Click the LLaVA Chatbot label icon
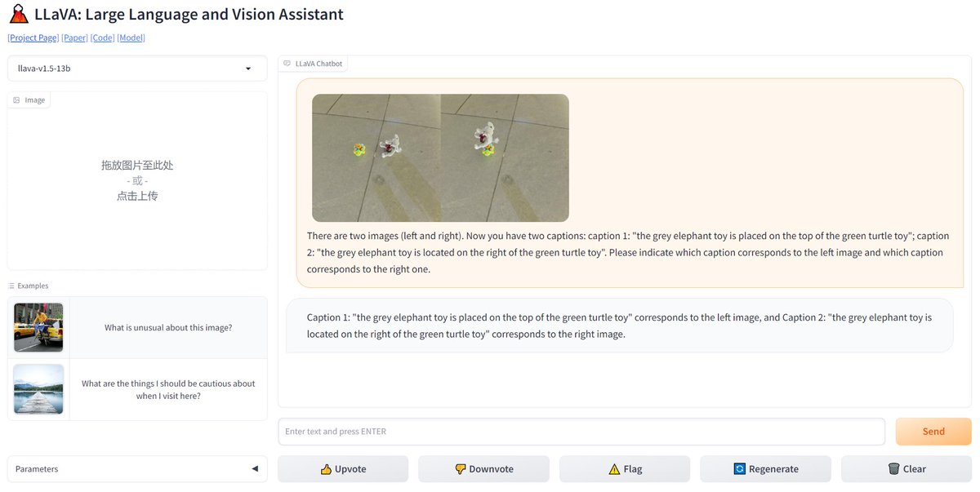Screen dimensions: 980x492 (x=287, y=64)
